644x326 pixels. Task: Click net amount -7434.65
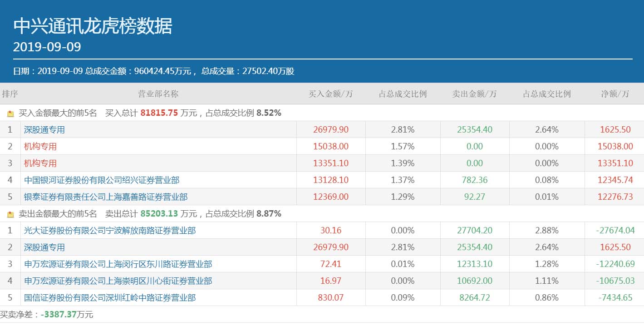click(615, 298)
